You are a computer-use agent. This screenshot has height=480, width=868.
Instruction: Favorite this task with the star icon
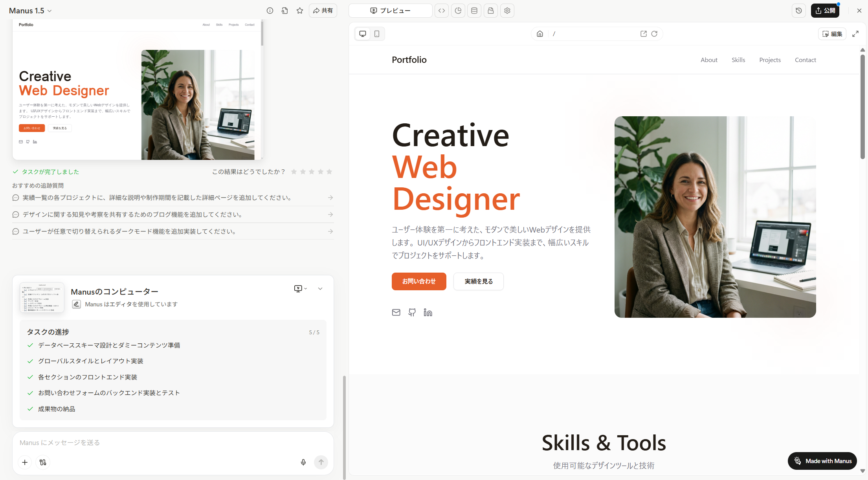coord(300,11)
